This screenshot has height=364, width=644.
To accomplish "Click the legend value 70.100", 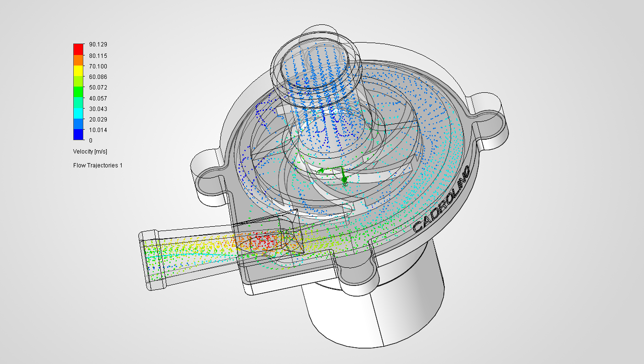I will pos(98,66).
